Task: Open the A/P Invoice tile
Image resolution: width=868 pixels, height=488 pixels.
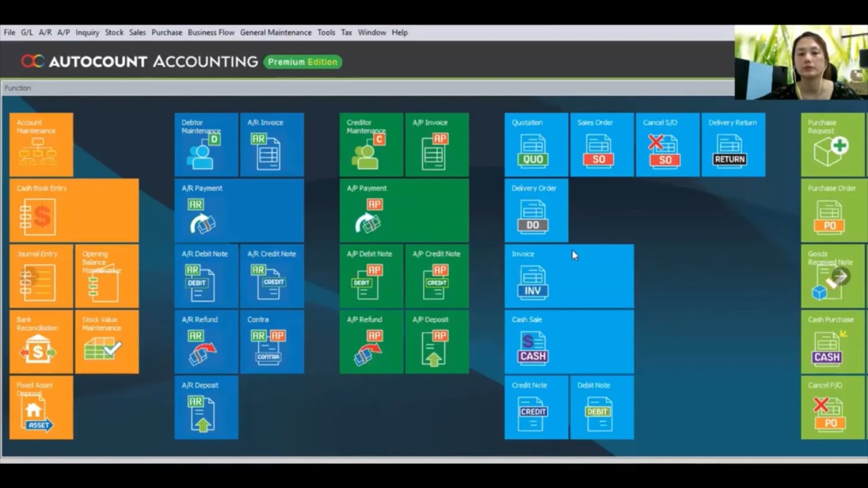Action: tap(437, 144)
